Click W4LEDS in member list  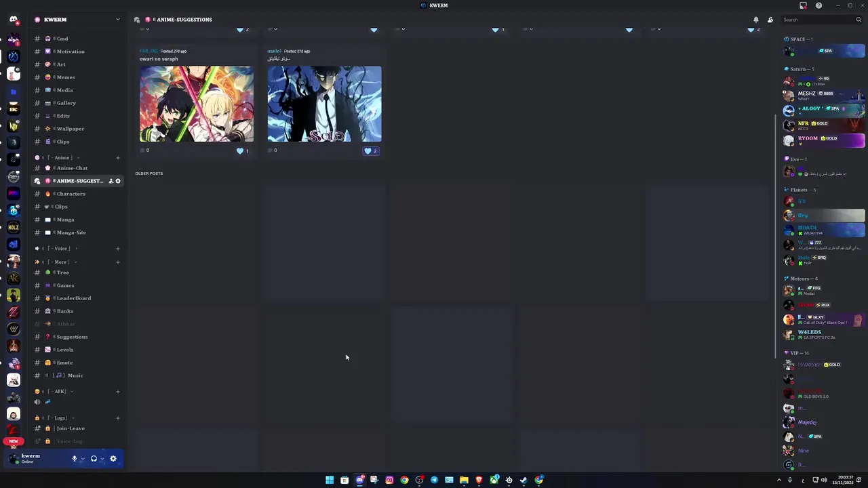coord(824,334)
